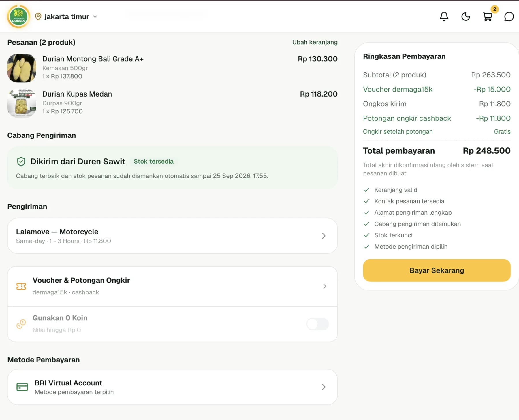The height and width of the screenshot is (420, 519).
Task: Open the notifications bell
Action: 444,16
